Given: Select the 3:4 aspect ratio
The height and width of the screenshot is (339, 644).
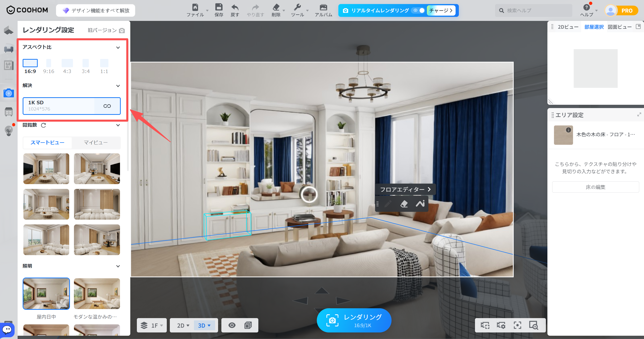Looking at the screenshot, I should [86, 66].
